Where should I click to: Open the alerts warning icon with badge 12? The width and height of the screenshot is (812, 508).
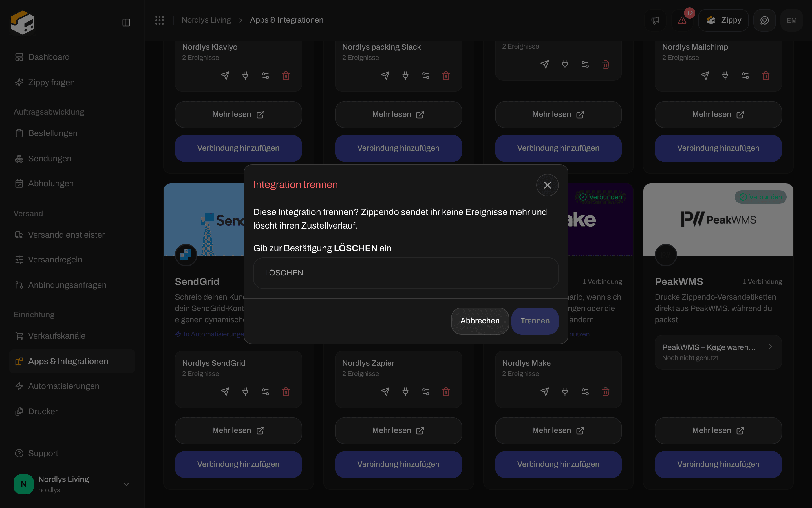(682, 20)
